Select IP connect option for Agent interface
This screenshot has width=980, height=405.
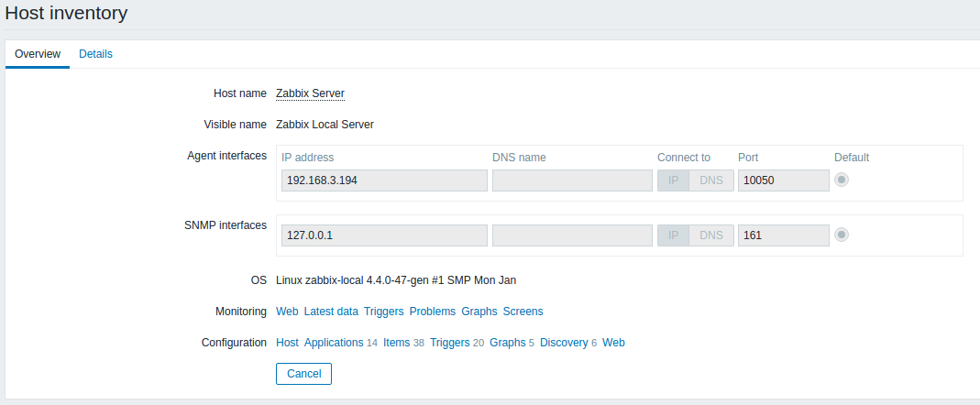pyautogui.click(x=673, y=181)
